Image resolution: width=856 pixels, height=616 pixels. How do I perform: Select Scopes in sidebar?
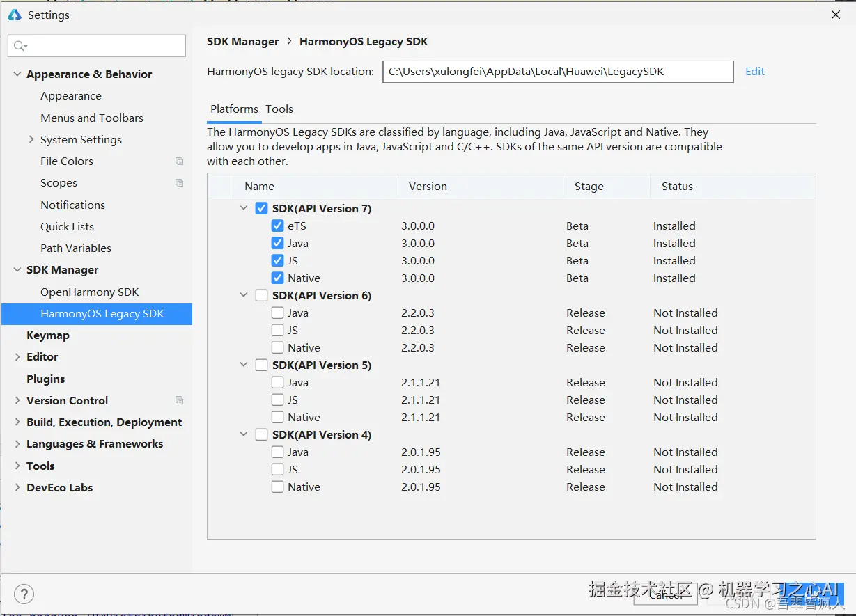coord(59,182)
